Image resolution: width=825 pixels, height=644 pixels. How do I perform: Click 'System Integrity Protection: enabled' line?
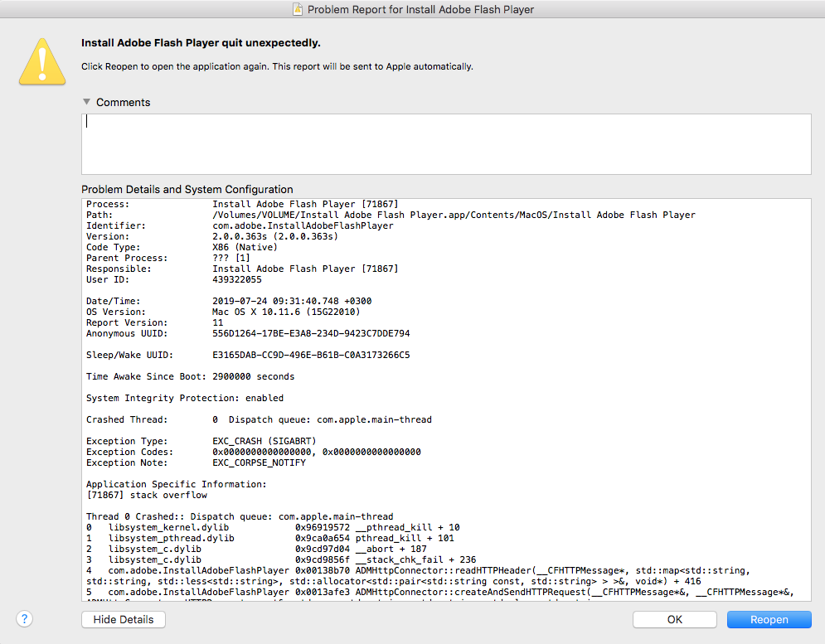pos(185,399)
